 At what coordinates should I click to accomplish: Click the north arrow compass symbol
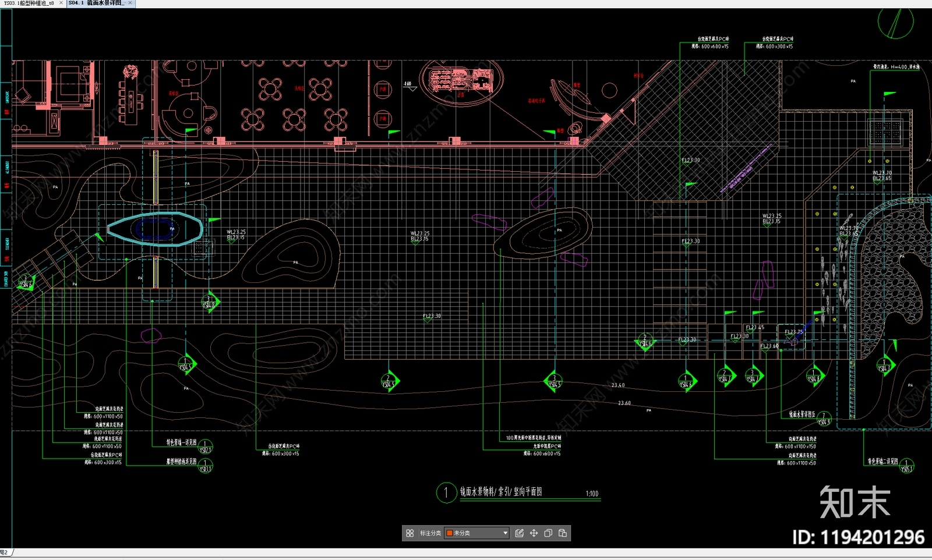[895, 21]
